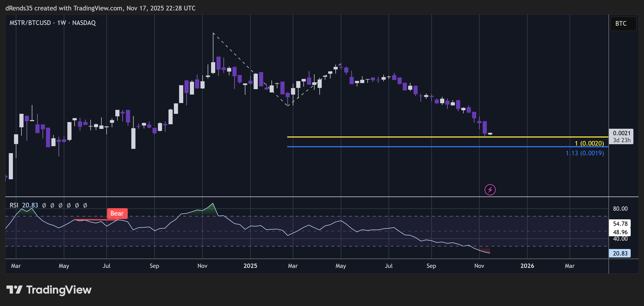Click the BTC currency box
The image size is (644, 306).
(x=623, y=24)
